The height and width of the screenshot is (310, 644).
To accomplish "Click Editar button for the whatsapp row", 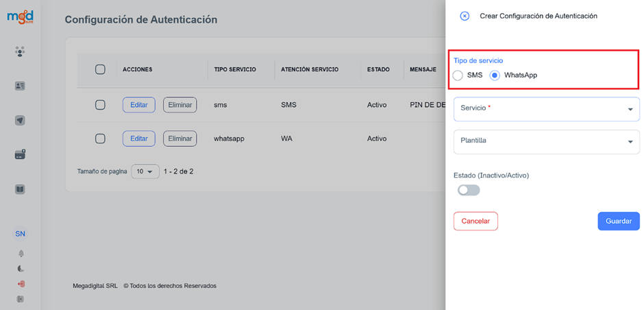I will tap(138, 139).
